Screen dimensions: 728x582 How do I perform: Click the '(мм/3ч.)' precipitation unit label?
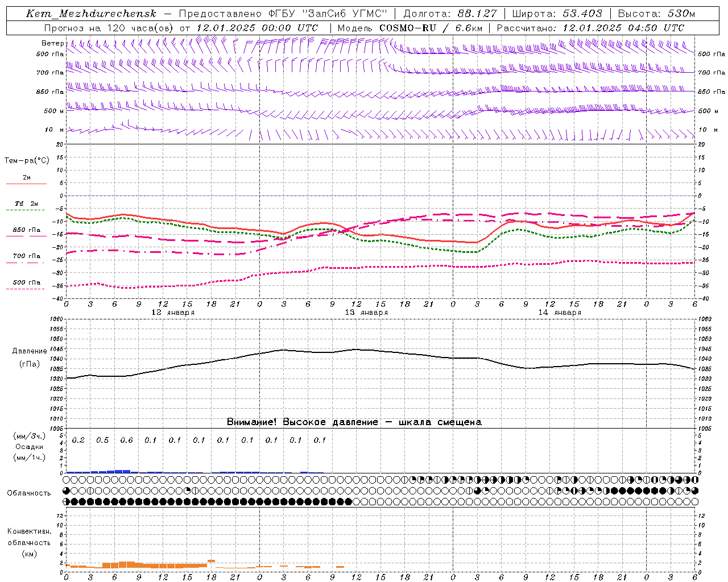tap(29, 436)
